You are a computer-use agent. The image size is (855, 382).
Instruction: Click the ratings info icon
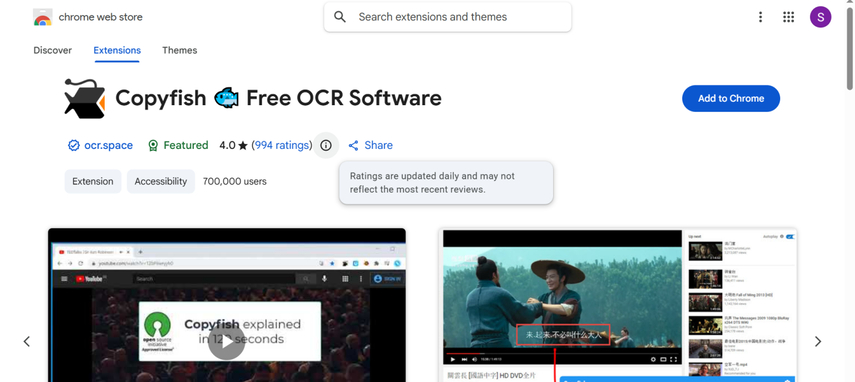pos(326,145)
